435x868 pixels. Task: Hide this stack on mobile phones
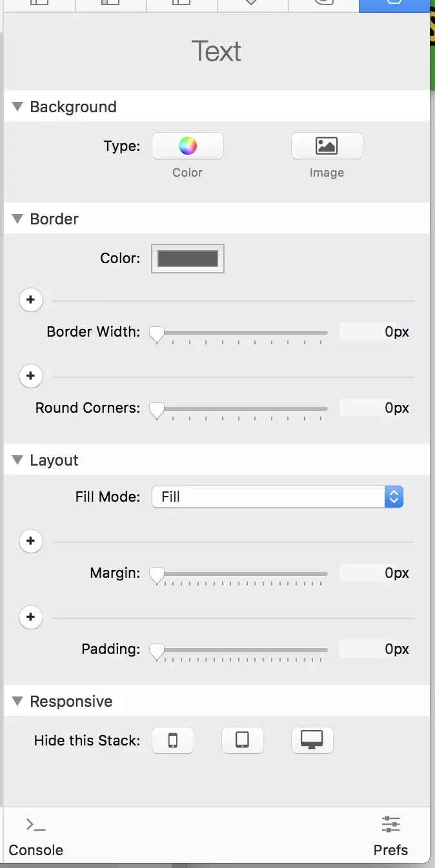(172, 740)
